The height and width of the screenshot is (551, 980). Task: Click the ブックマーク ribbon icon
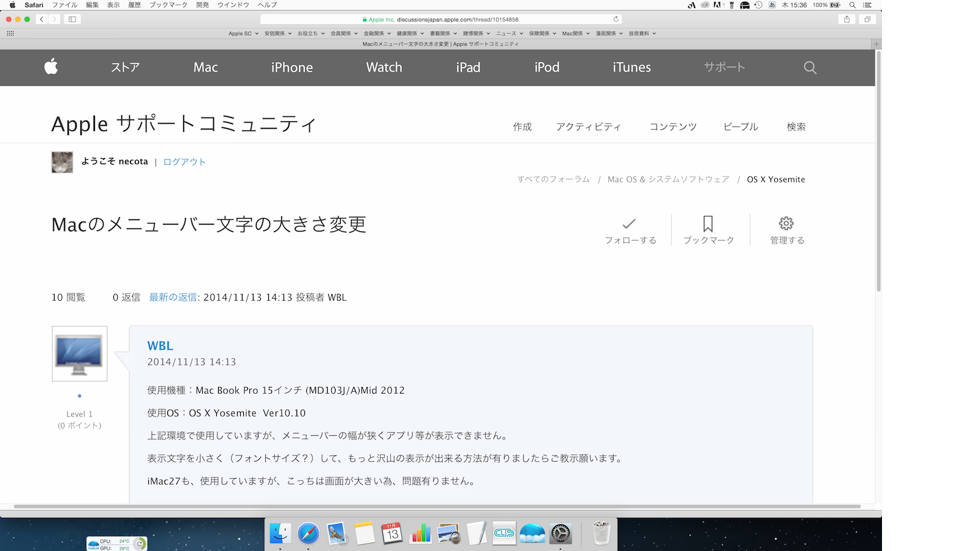708,223
